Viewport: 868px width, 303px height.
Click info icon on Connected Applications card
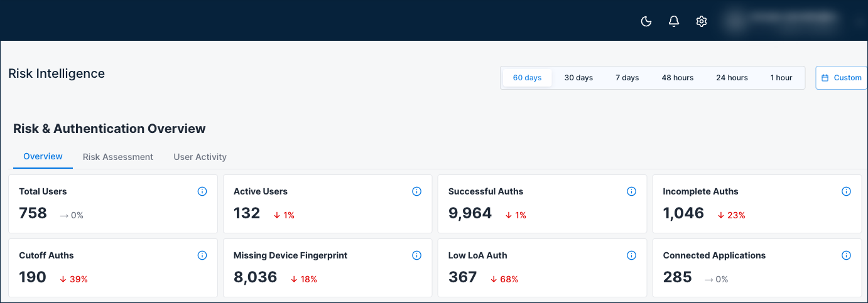point(846,255)
